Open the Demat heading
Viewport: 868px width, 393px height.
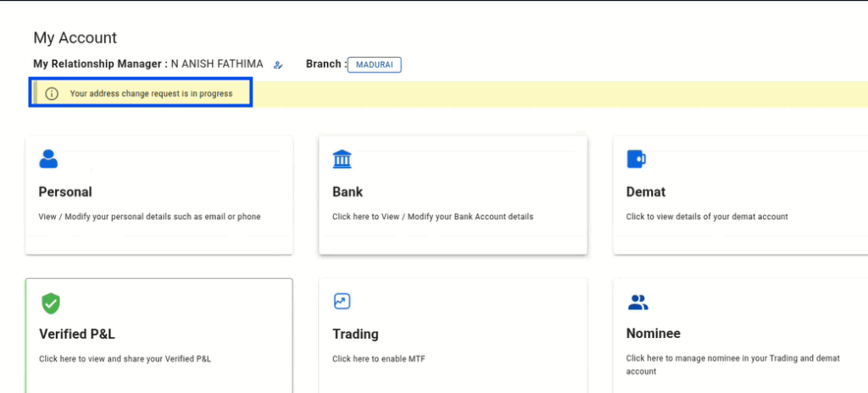coord(646,192)
